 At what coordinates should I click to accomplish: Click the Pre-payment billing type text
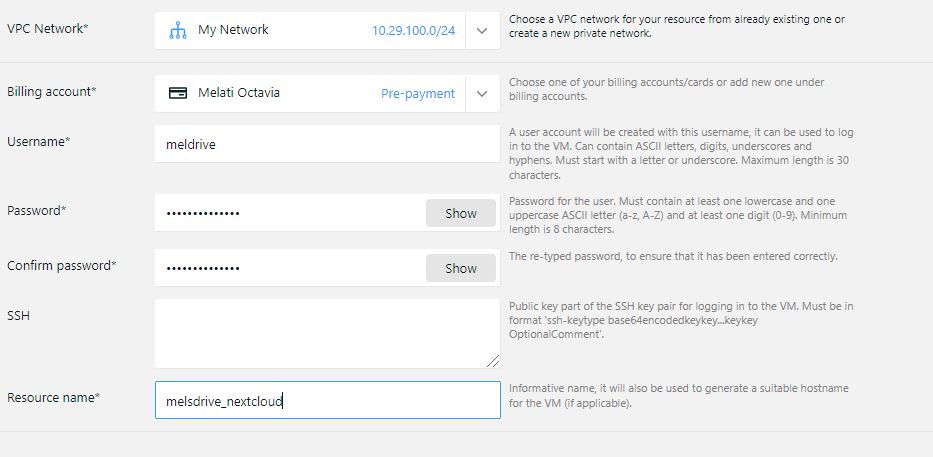pyautogui.click(x=417, y=93)
